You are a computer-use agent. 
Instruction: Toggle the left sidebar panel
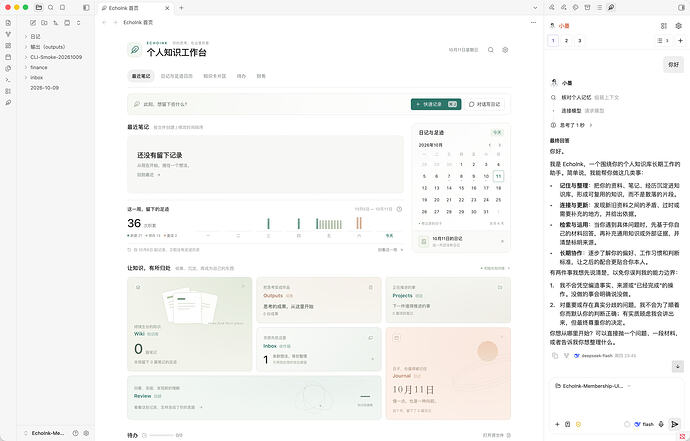pyautogui.click(x=86, y=7)
